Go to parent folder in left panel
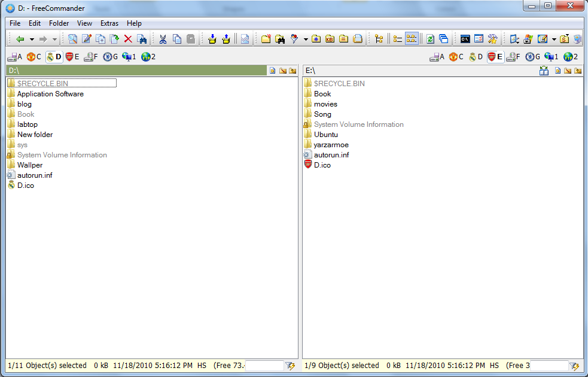This screenshot has height=377, width=588. (x=293, y=71)
